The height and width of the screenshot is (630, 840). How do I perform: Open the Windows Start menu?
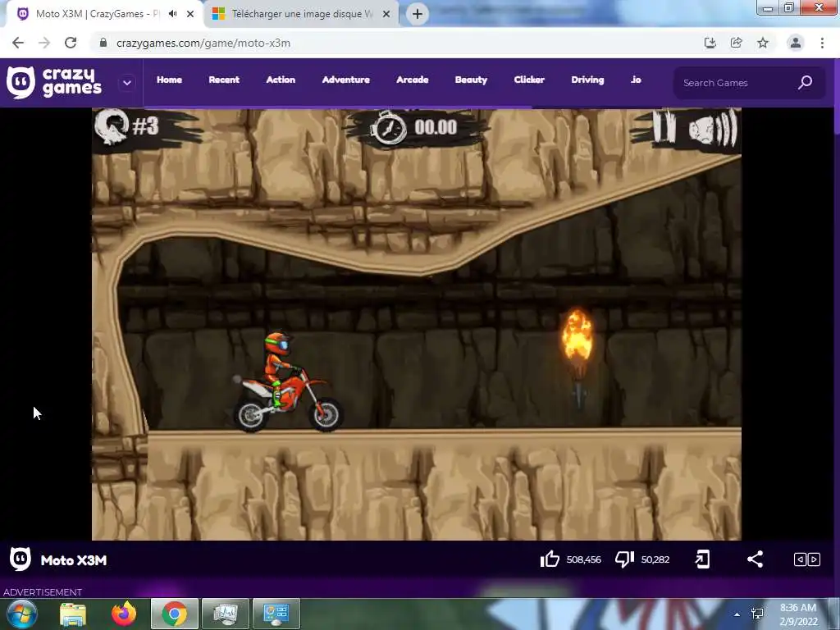[22, 614]
